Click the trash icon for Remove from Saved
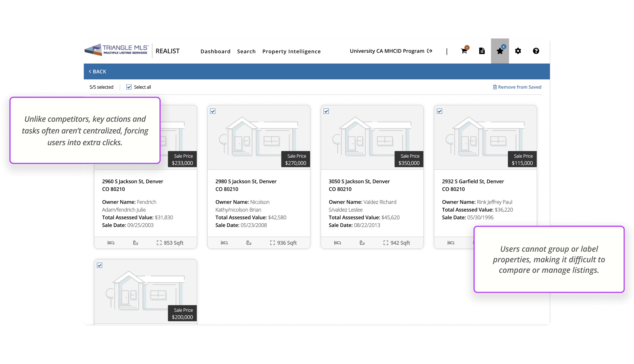The image size is (634, 364). click(x=495, y=87)
